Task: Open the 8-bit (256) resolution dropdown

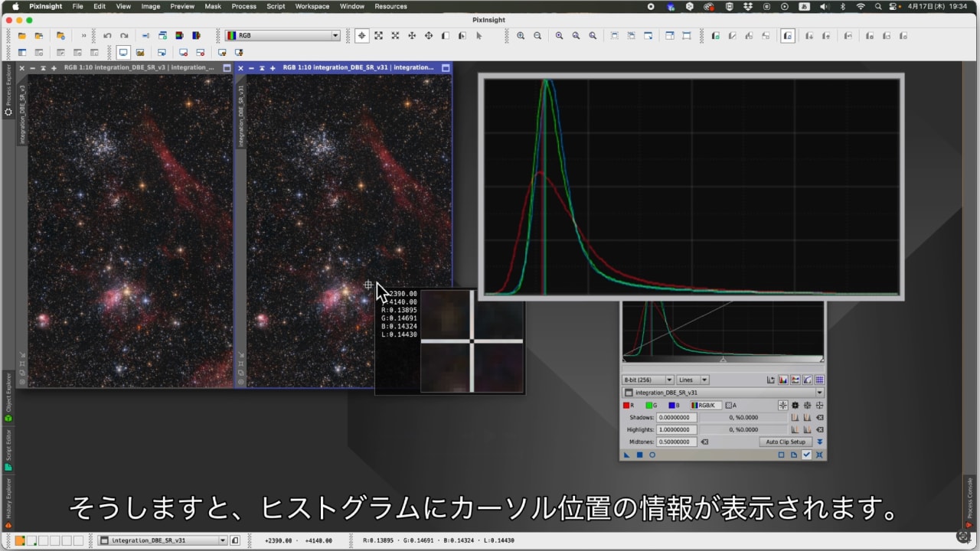Action: [648, 380]
